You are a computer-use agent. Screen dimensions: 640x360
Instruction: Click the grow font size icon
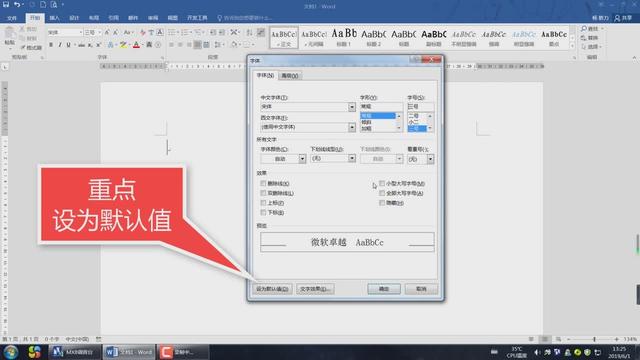tap(107, 32)
